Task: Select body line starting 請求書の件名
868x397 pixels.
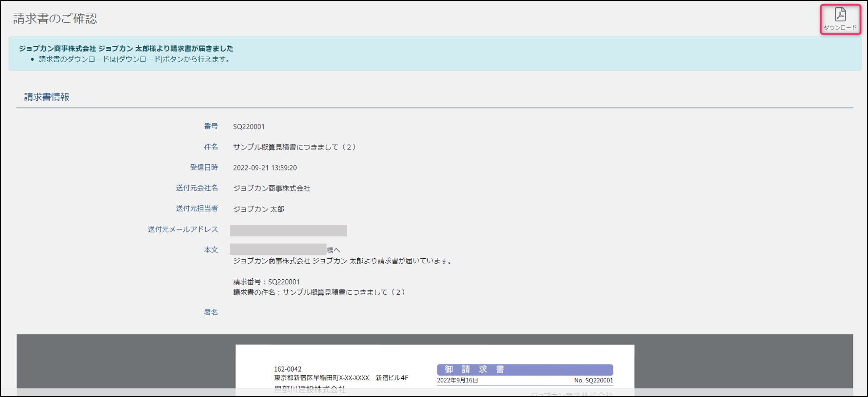Action: point(320,292)
